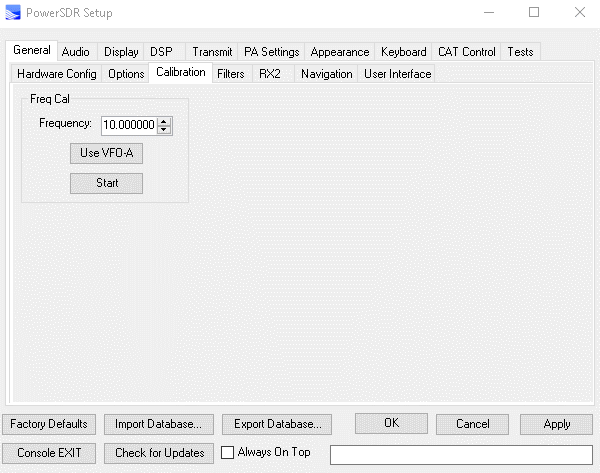
Task: Select the Keyboard tab
Action: [x=403, y=52]
